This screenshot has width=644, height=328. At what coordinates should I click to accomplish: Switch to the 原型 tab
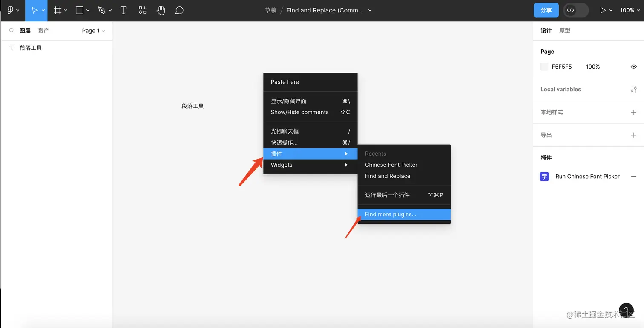point(565,31)
